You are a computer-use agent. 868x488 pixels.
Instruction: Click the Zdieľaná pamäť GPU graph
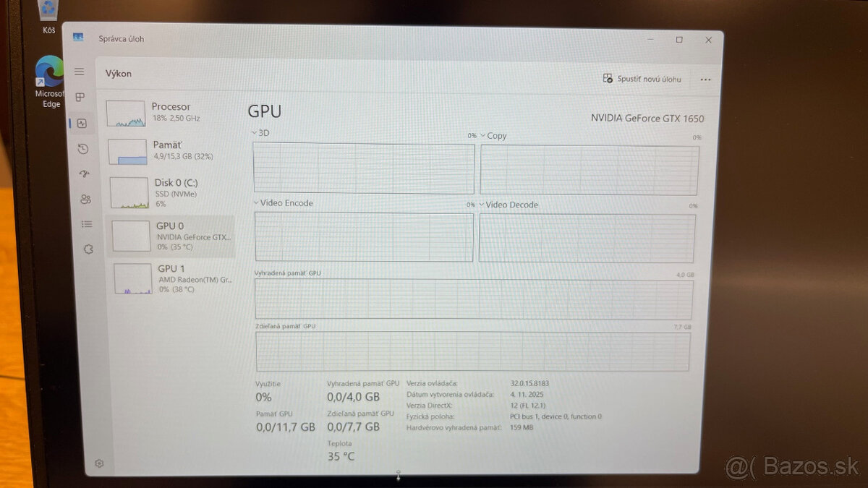(x=474, y=351)
